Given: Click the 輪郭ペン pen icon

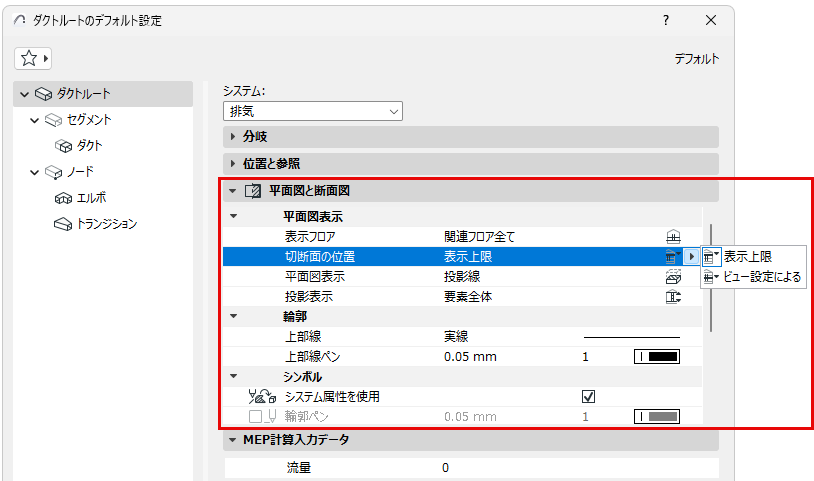Looking at the screenshot, I should [272, 417].
